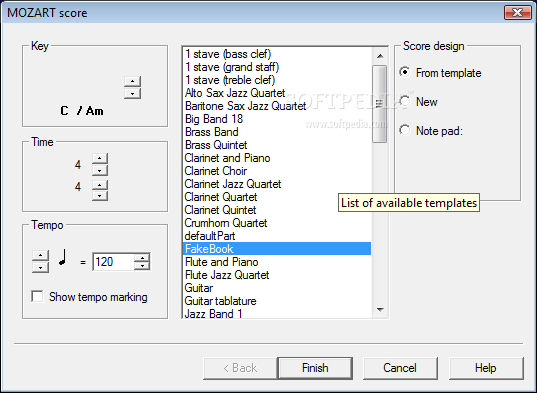Screen dimensions: 537x393
Task: Increase the time signature numerator
Action: coord(100,159)
